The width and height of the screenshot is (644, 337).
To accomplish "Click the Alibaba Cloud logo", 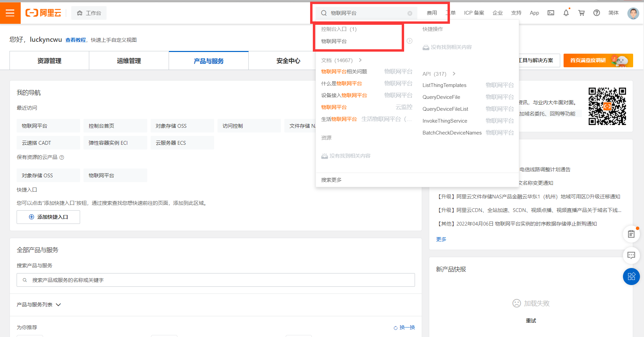I will [43, 13].
